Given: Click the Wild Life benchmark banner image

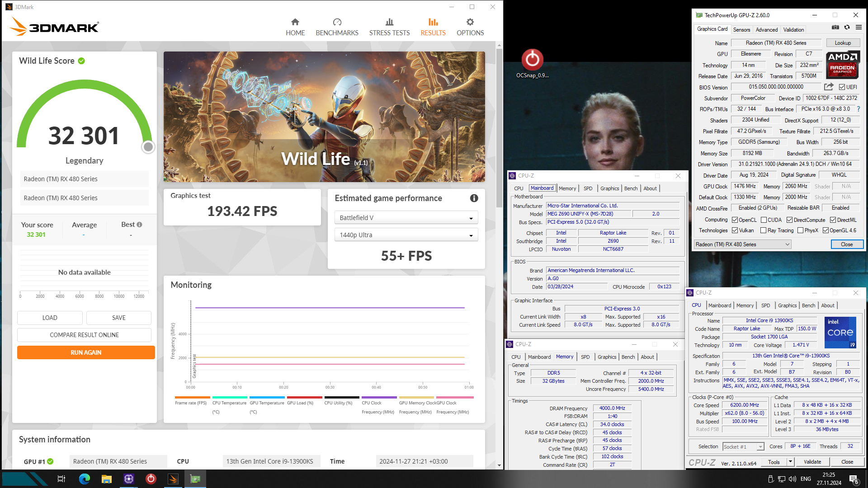Looking at the screenshot, I should (x=324, y=117).
